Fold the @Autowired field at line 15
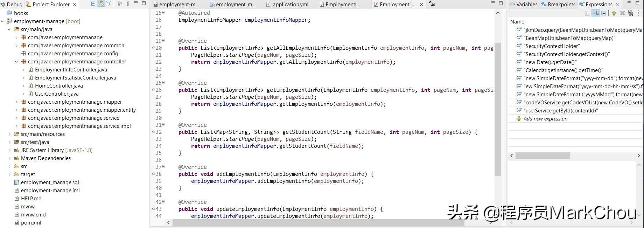The width and height of the screenshot is (644, 228). 163,13
